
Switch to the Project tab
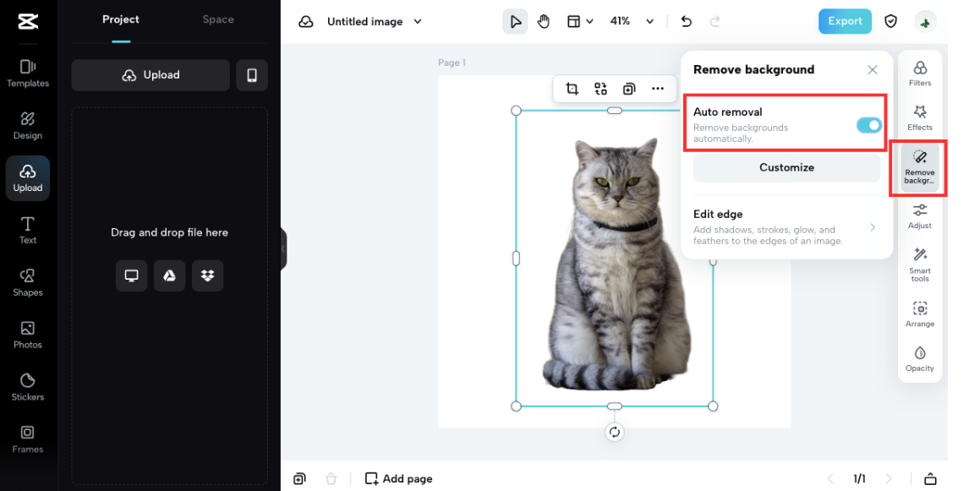coord(121,19)
